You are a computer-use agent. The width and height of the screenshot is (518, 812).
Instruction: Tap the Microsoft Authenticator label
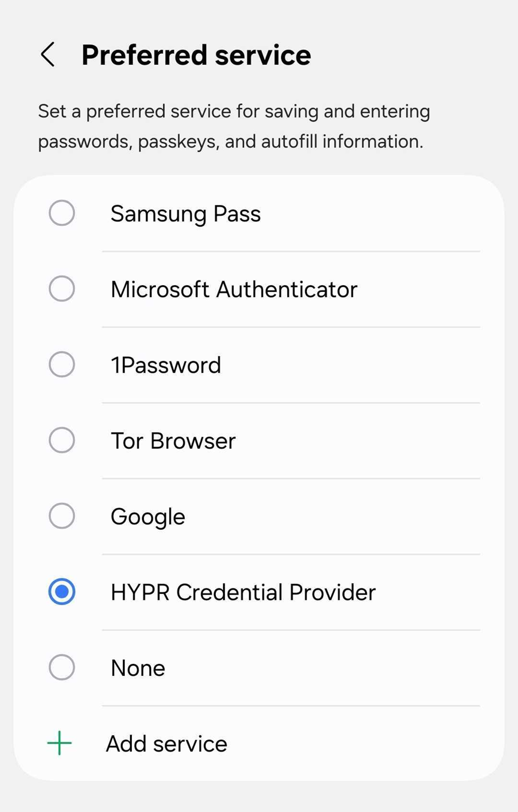pos(234,289)
